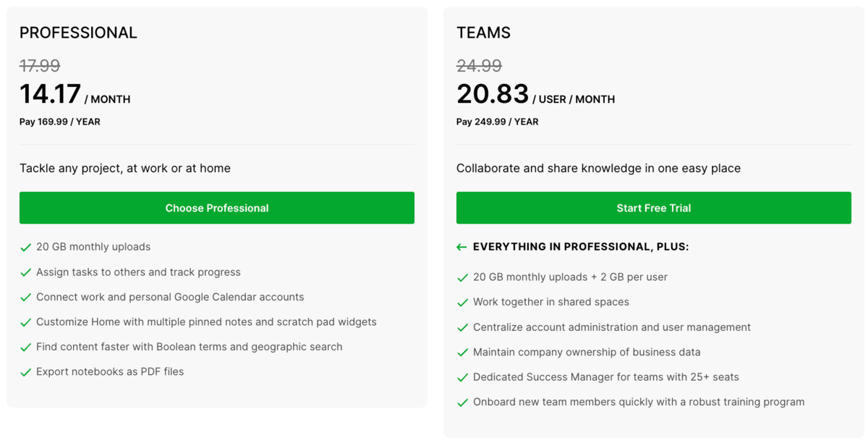Viewport: 868px width, 443px height.
Task: Click checkmark next to Work together in shared spaces
Action: pyautogui.click(x=462, y=303)
